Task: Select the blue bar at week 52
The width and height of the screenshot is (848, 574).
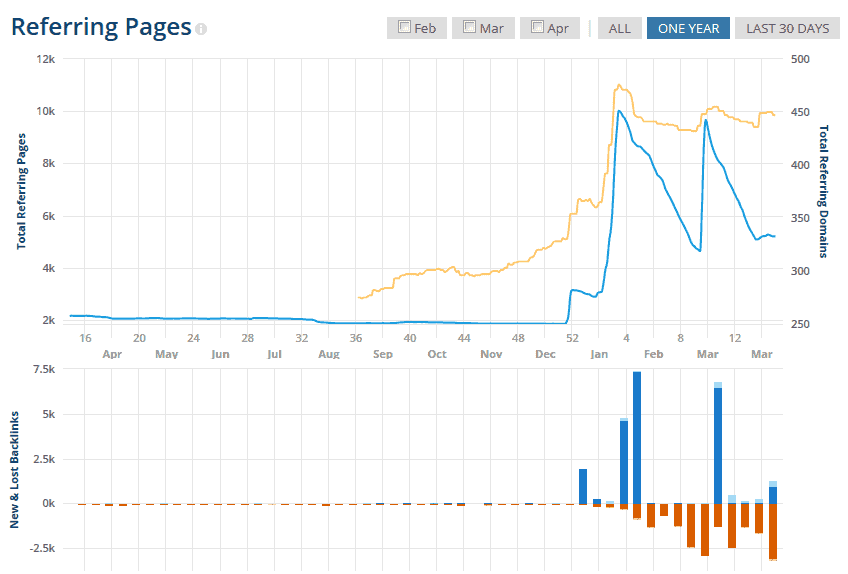Action: click(583, 486)
